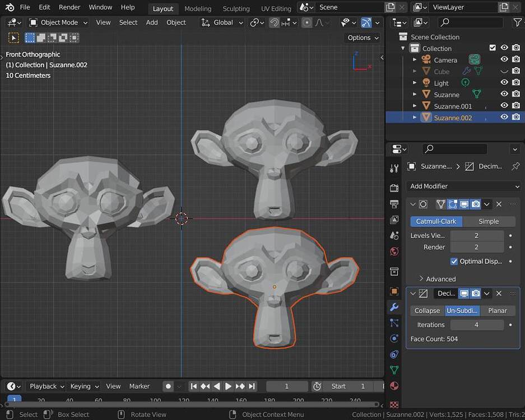
Task: Switch to the Sculpting workspace tab
Action: (x=236, y=9)
